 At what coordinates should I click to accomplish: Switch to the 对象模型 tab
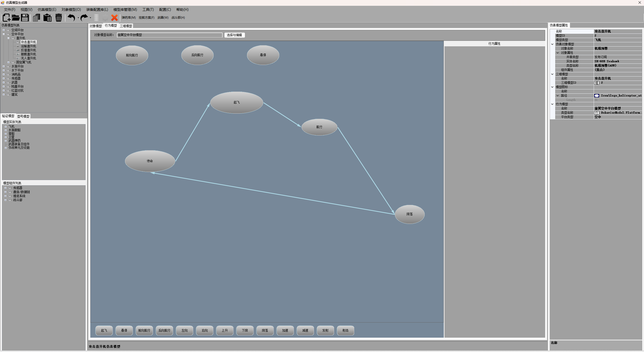point(96,26)
